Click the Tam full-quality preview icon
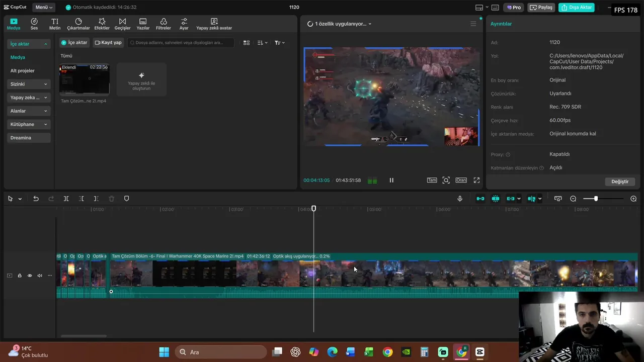 tap(432, 180)
